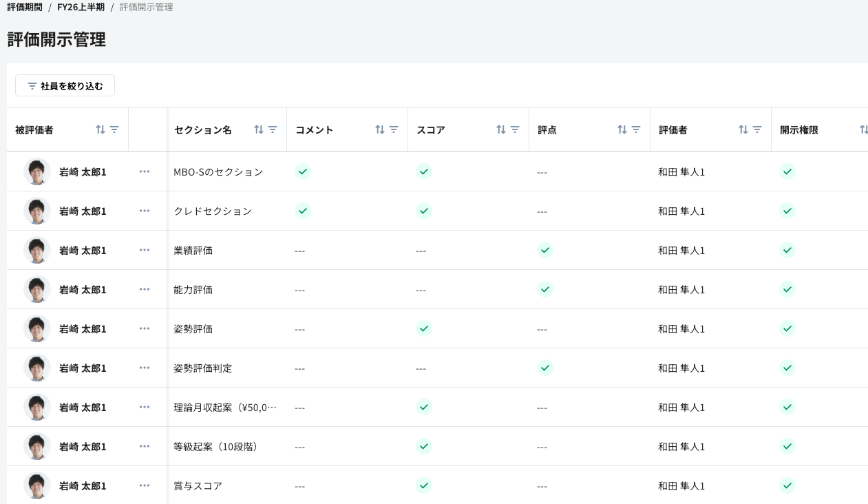868x504 pixels.
Task: Click sort icon in 被評価者 column header
Action: 100,129
